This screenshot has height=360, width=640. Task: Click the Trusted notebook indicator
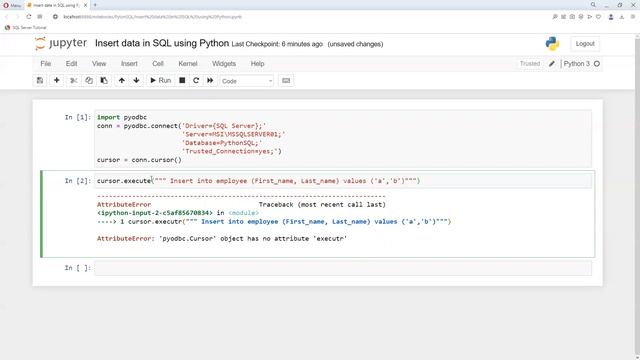tap(530, 64)
